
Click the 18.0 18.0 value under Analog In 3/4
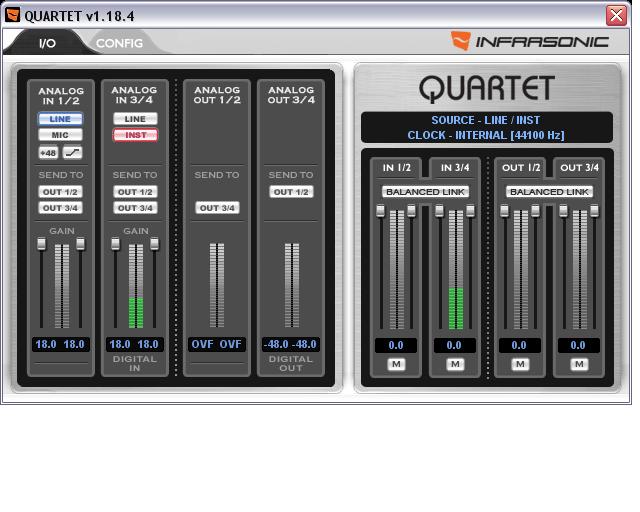coord(135,344)
